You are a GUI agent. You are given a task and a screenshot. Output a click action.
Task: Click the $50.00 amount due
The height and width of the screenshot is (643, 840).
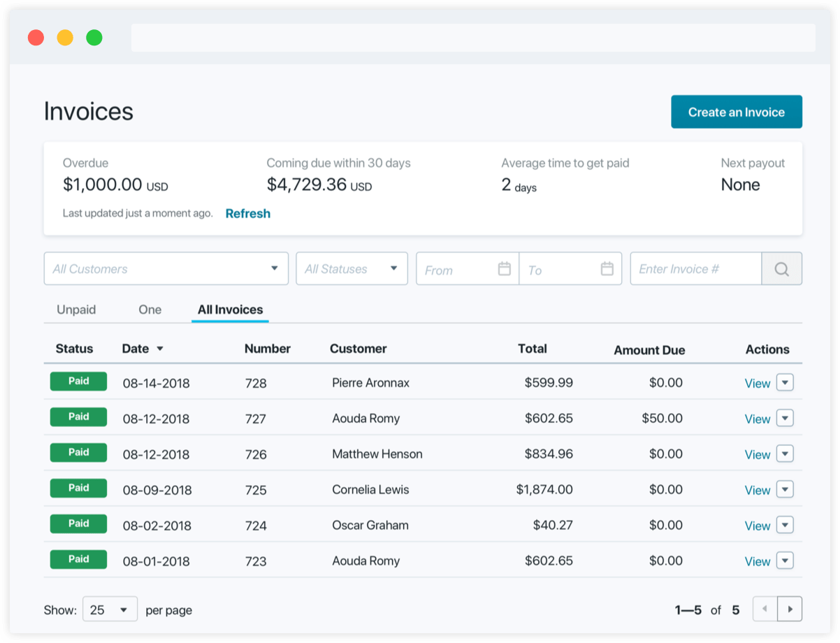[x=662, y=419]
